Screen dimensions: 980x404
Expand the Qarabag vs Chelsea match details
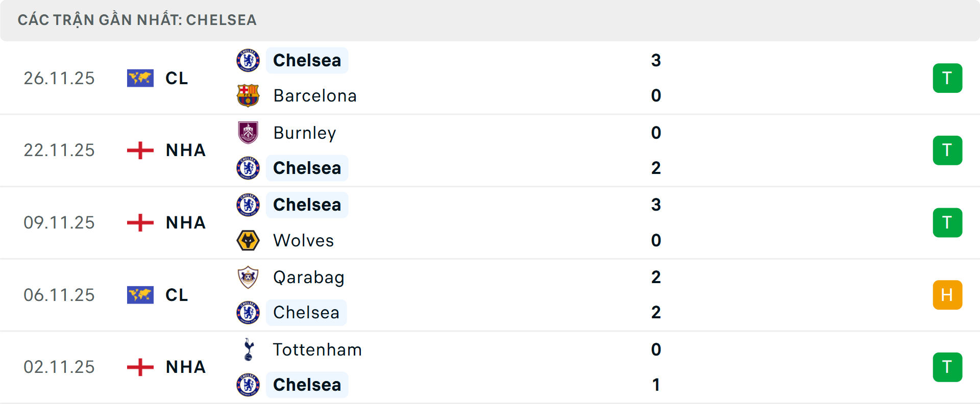tap(490, 295)
